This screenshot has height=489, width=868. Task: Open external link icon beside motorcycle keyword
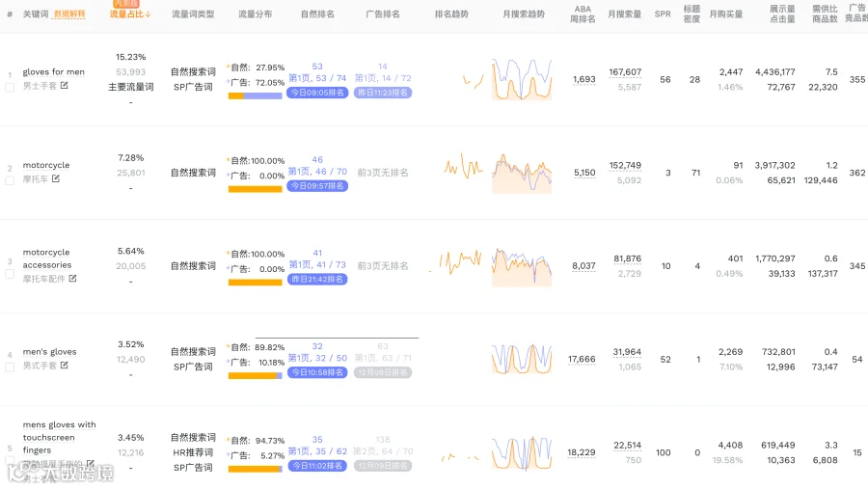coord(55,178)
